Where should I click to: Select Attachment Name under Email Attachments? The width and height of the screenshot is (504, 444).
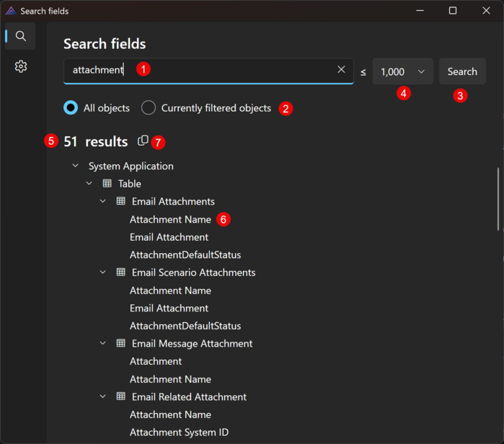(x=170, y=220)
